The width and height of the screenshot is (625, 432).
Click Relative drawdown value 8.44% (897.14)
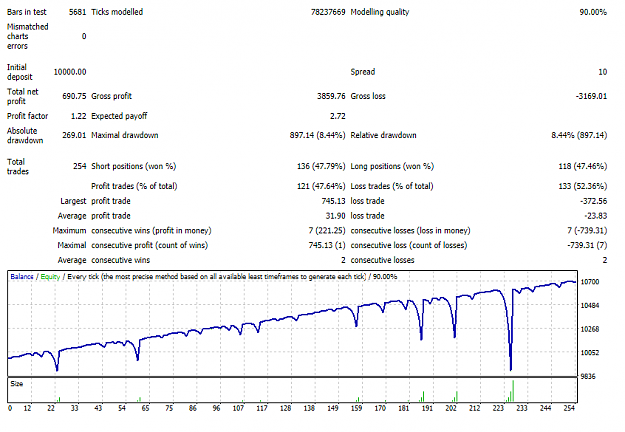pyautogui.click(x=579, y=135)
